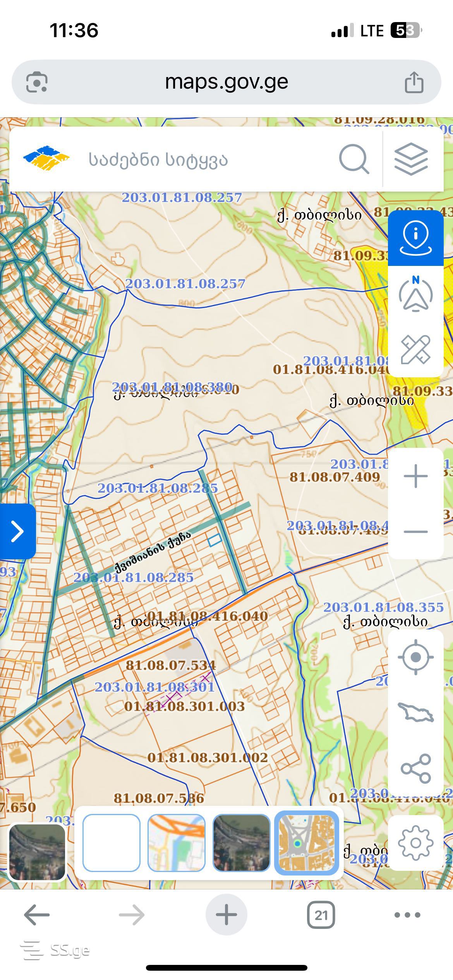The image size is (453, 980).
Task: Activate the info identify tool
Action: 416,238
